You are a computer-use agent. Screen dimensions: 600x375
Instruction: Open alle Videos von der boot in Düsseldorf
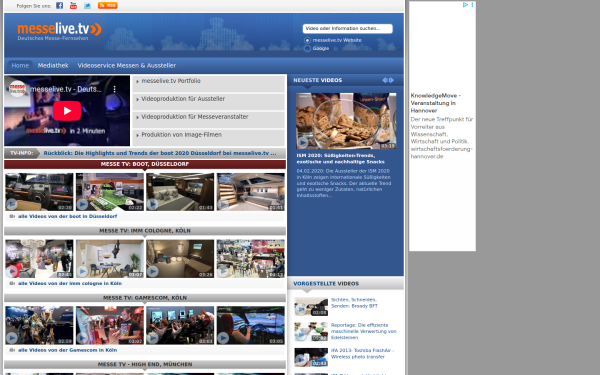click(67, 216)
